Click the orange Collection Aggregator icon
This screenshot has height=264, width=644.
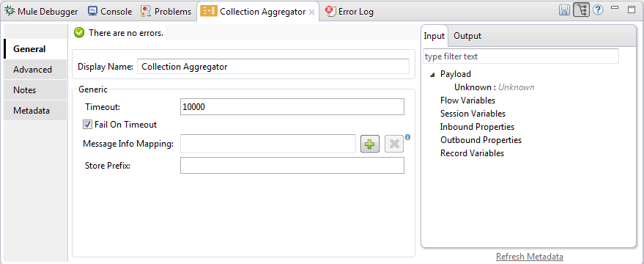tap(208, 11)
